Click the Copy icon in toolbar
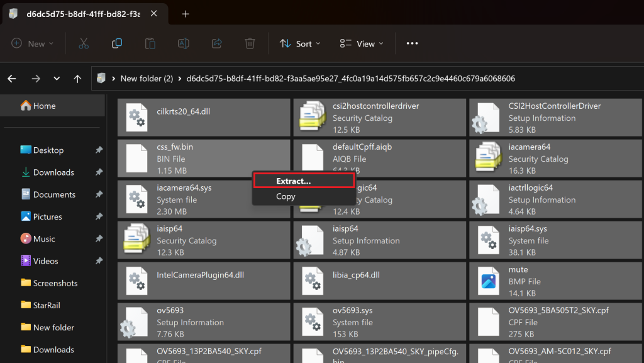The image size is (644, 363). tap(116, 43)
